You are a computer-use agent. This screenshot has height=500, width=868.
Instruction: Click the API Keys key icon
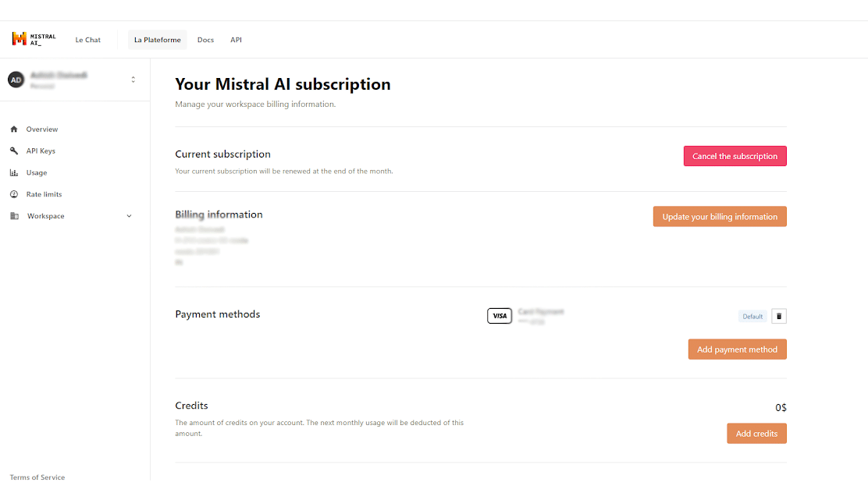[x=14, y=151]
